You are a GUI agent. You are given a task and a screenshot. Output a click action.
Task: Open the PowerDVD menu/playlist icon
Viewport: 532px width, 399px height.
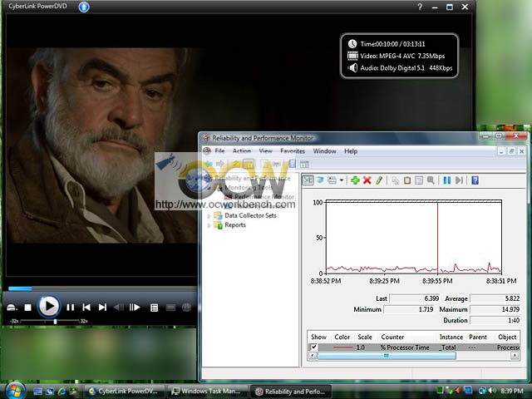(x=154, y=308)
